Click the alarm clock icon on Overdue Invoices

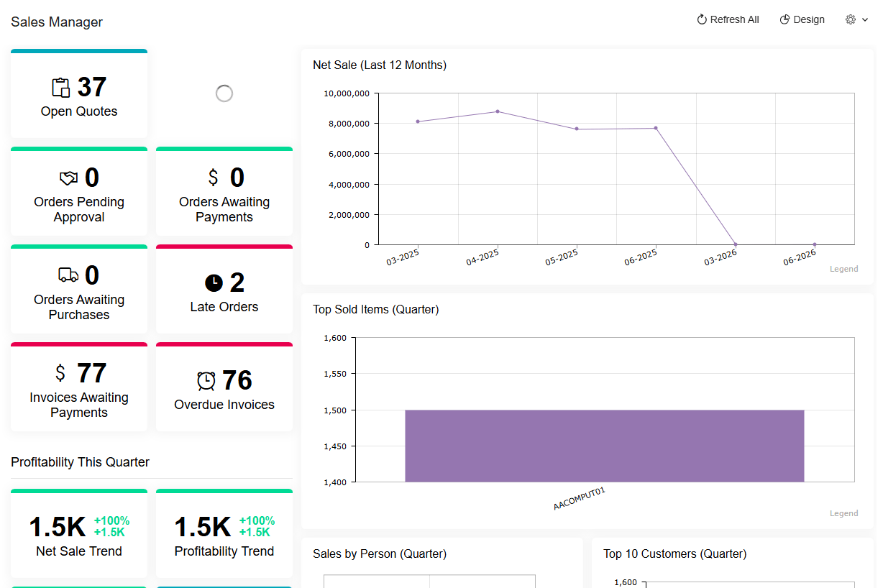[x=206, y=380]
